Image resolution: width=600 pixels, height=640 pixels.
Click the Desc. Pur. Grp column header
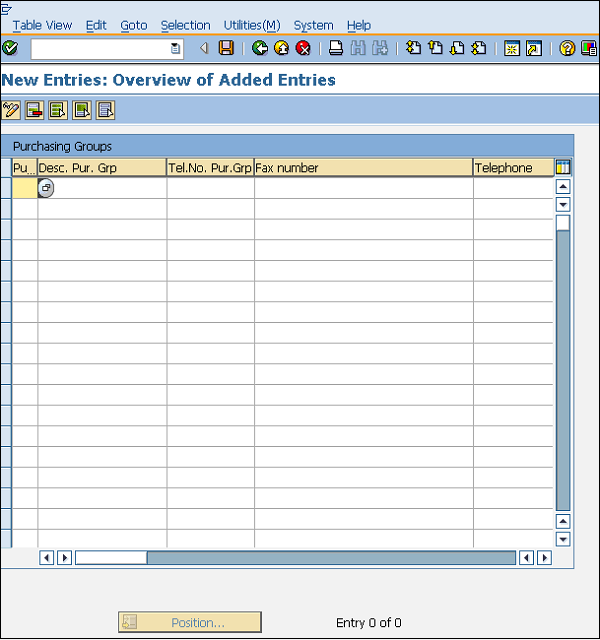point(102,168)
